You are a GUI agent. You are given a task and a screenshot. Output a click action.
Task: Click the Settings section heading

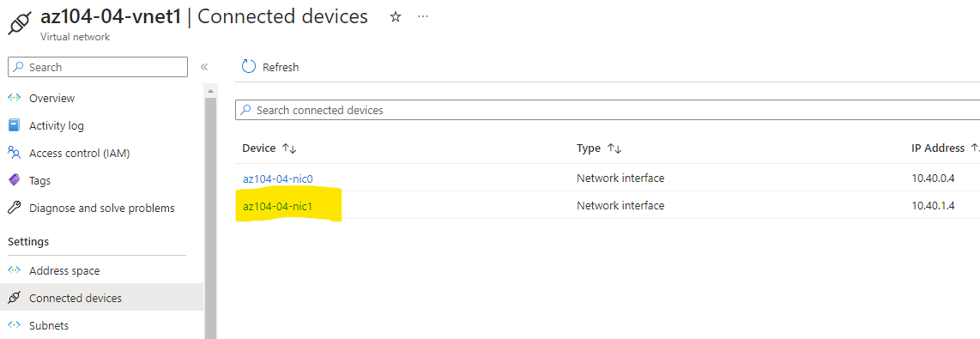[x=28, y=241]
